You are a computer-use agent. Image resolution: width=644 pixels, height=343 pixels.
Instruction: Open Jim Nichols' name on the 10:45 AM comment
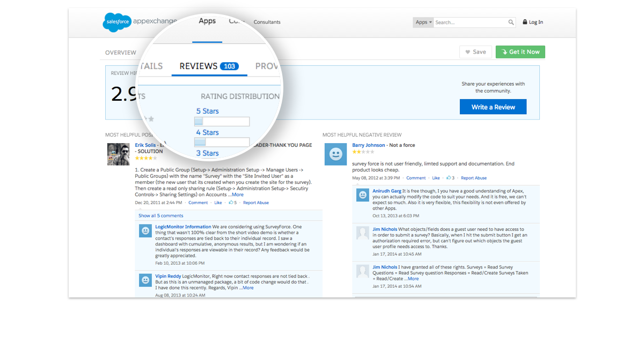[x=385, y=229]
